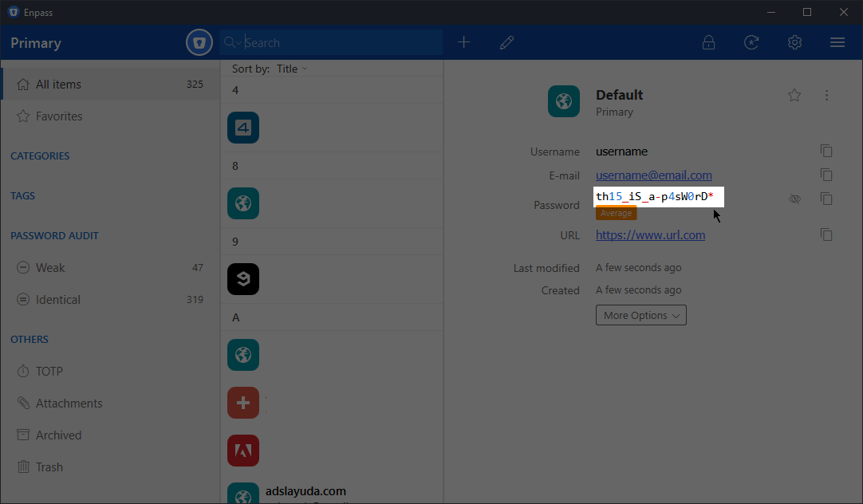Open Primary vault selector
Screen dimensions: 863x504
click(x=36, y=43)
